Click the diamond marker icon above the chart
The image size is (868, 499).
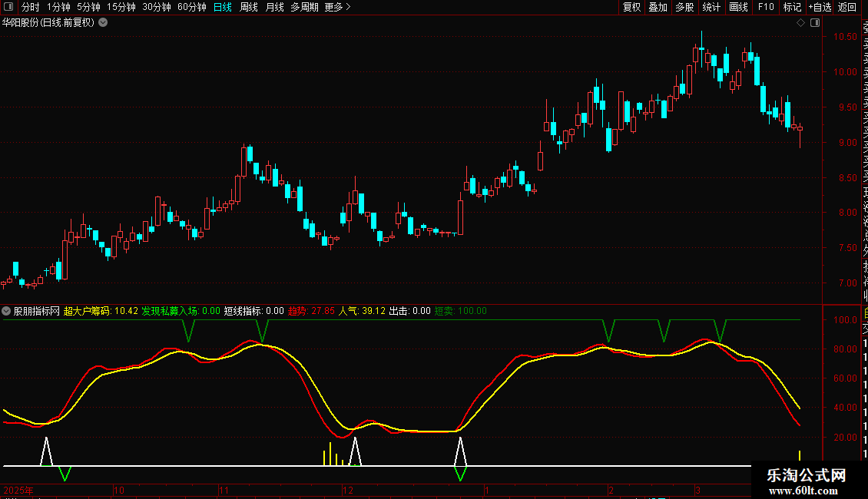tap(800, 23)
